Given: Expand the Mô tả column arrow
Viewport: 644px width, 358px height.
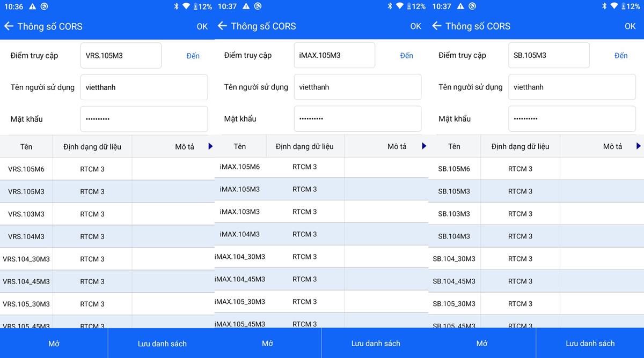Looking at the screenshot, I should 210,146.
